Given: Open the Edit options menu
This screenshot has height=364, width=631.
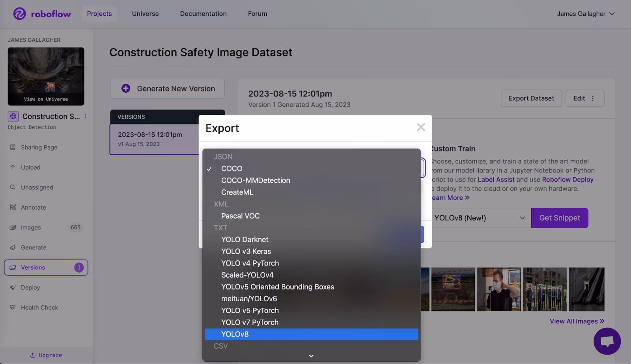Looking at the screenshot, I should click(x=585, y=98).
